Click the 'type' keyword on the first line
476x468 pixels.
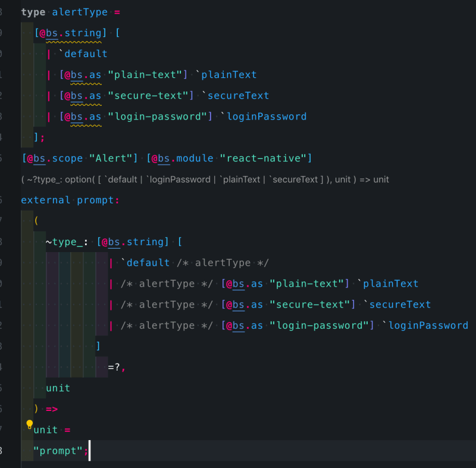pyautogui.click(x=33, y=12)
